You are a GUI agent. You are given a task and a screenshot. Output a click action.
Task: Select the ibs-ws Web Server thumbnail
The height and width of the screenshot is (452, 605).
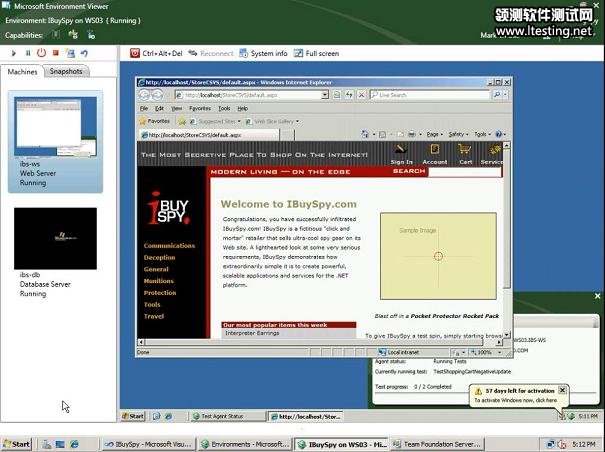[55, 125]
